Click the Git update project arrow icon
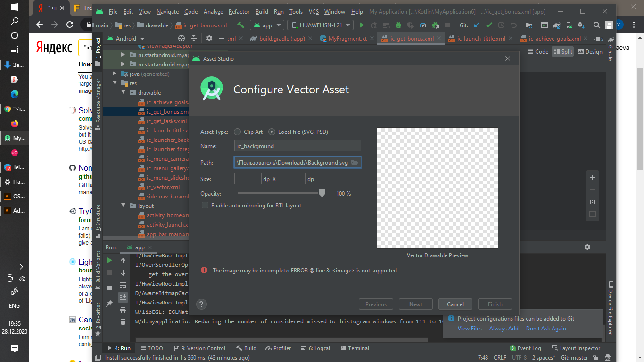 pos(477,25)
